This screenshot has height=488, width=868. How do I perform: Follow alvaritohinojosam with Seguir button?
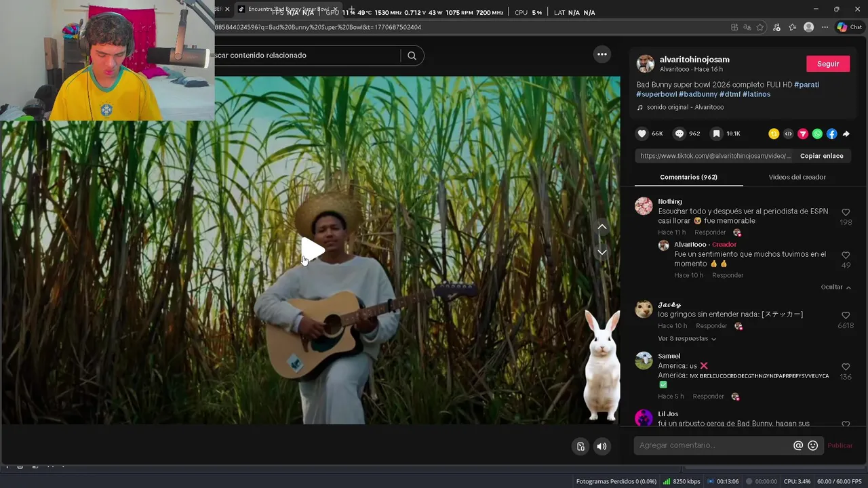click(827, 64)
